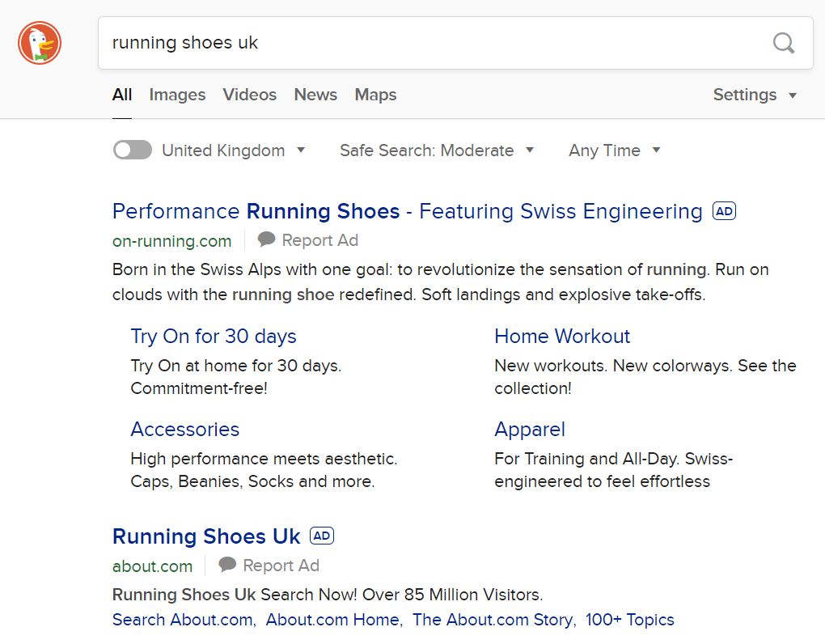The image size is (825, 644).
Task: Open The About.com Story link
Action: pyautogui.click(x=493, y=619)
